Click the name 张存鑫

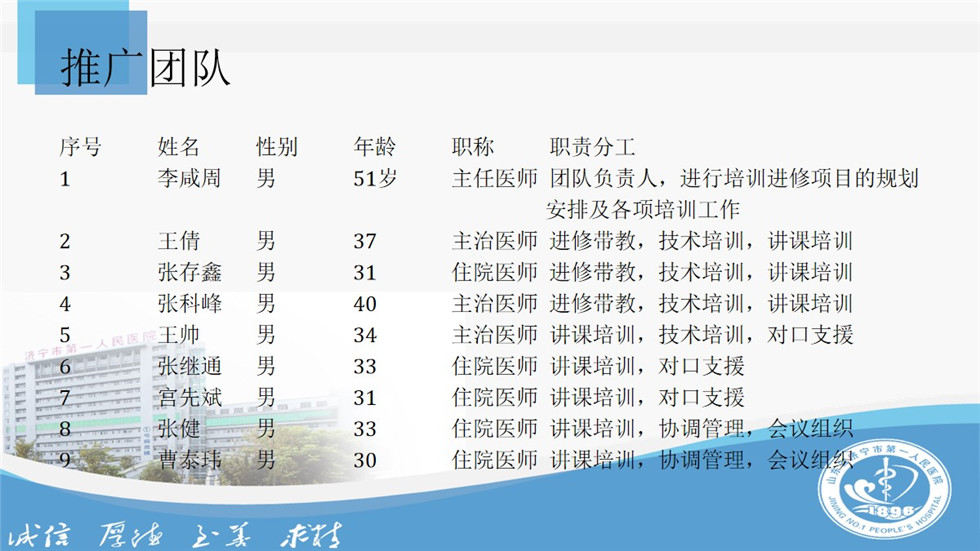coord(189,272)
